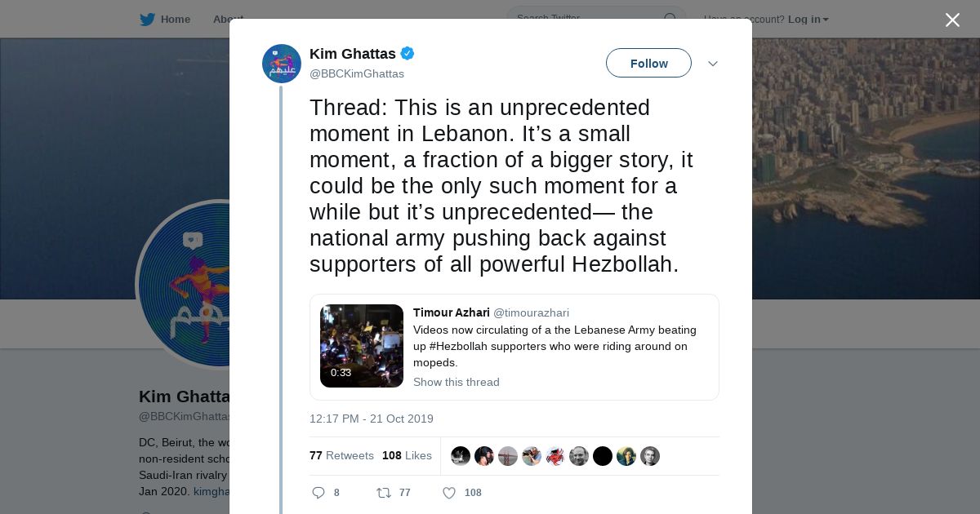
Task: Open the 77 Retweets list
Action: click(341, 455)
